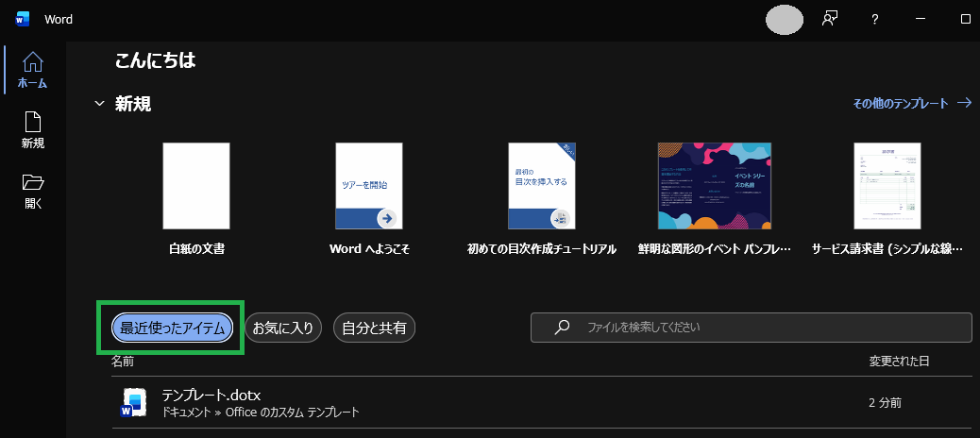
Task: Open その他のテンプレート link
Action: coord(913,103)
